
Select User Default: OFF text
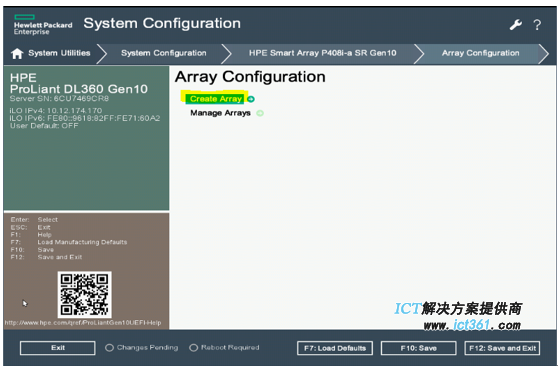[x=44, y=126]
